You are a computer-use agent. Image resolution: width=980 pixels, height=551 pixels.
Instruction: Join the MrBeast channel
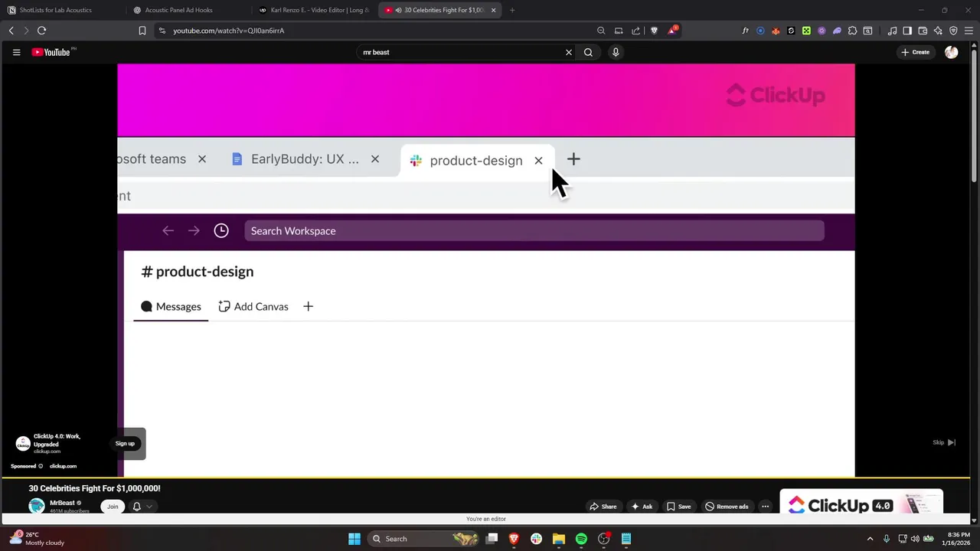113,506
